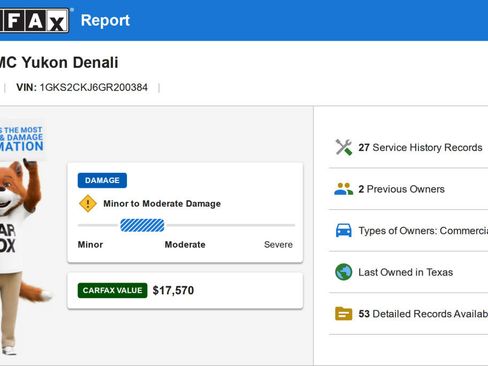The image size is (488, 366).
Task: Click the Yukon Denali vehicle title
Action: point(59,62)
